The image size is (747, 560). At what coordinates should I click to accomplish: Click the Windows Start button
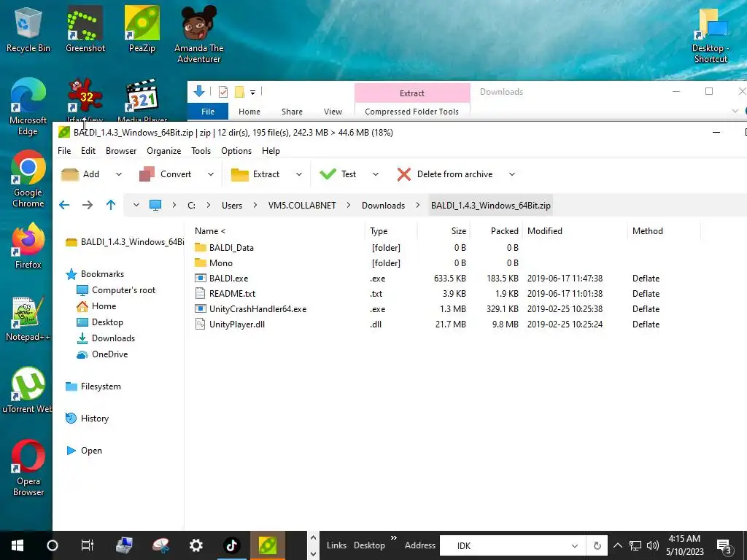18,545
